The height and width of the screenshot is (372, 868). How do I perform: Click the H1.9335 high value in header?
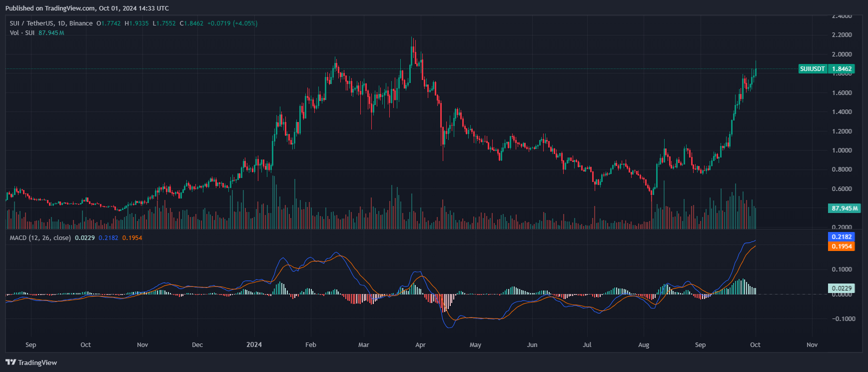136,23
